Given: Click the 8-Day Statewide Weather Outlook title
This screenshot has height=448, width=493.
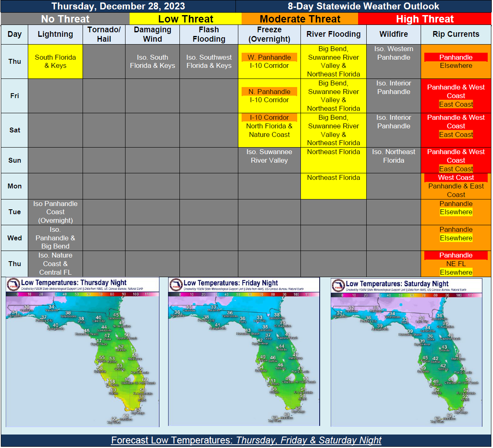Looking at the screenshot, I should pos(364,6).
